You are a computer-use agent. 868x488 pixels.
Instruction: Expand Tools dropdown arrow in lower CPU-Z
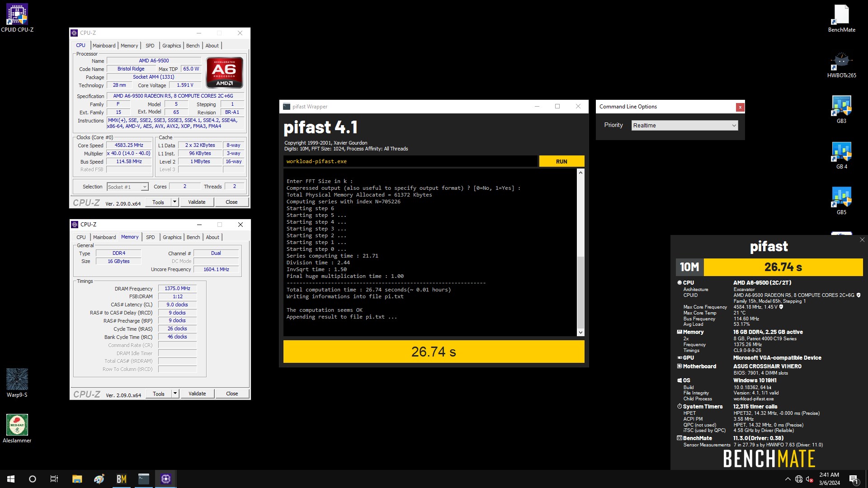(175, 394)
